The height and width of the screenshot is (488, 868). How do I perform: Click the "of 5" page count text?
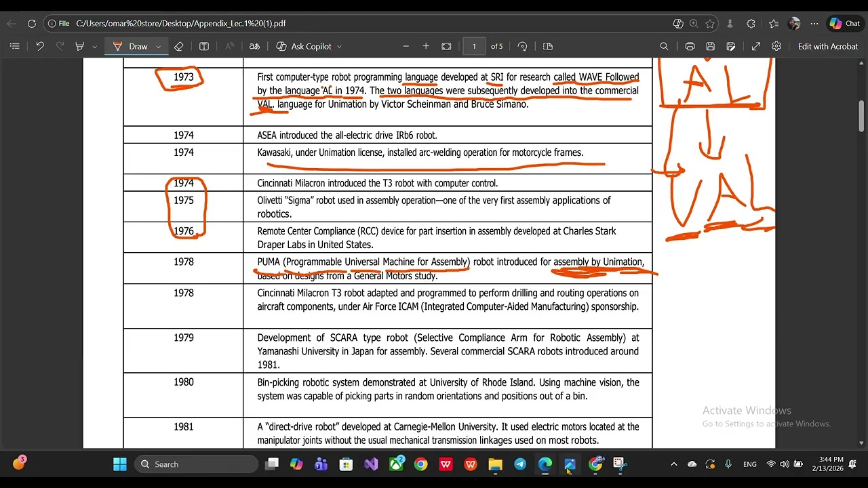(x=497, y=46)
